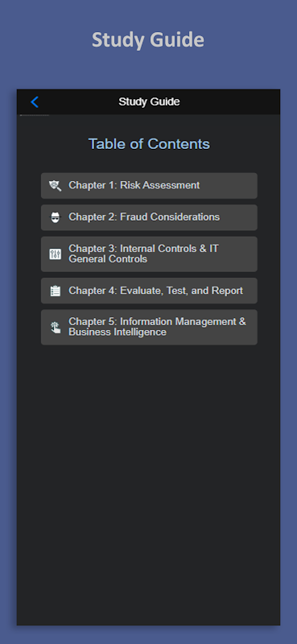Open Chapter 4: Evaluate, Test, and Report
This screenshot has height=644, width=297.
[x=149, y=291]
